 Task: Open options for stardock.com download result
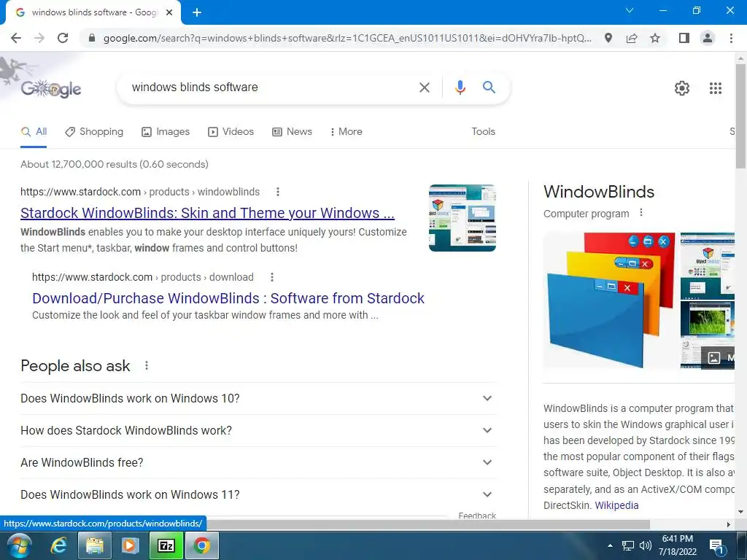click(271, 277)
